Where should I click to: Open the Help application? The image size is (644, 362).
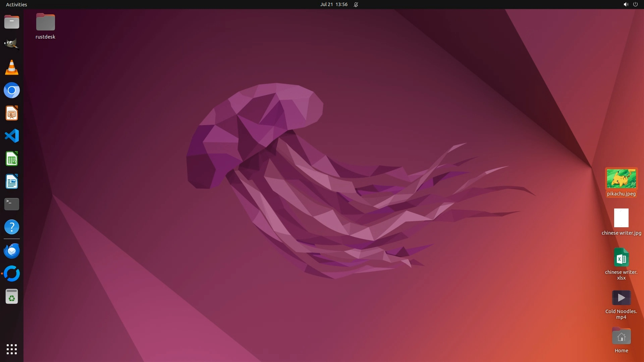coord(11,227)
